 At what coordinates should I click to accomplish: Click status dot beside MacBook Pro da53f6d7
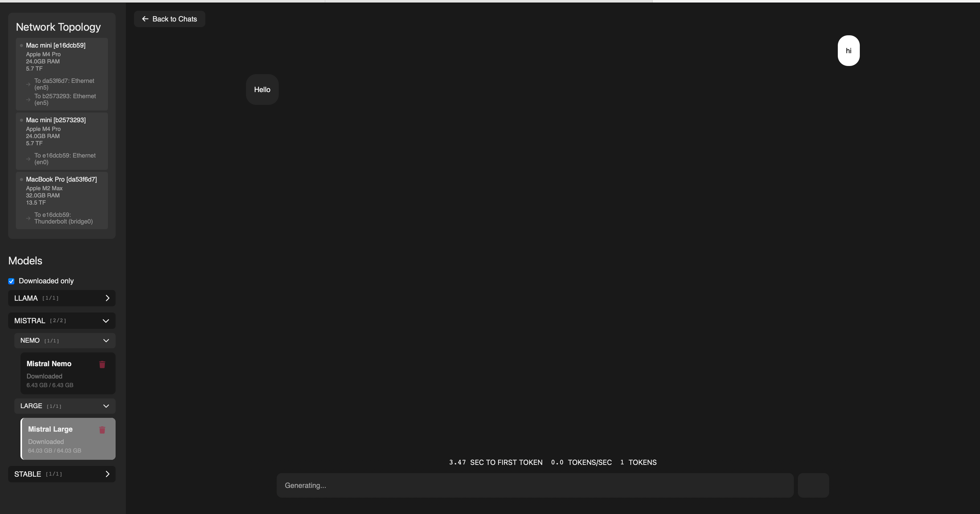21,180
